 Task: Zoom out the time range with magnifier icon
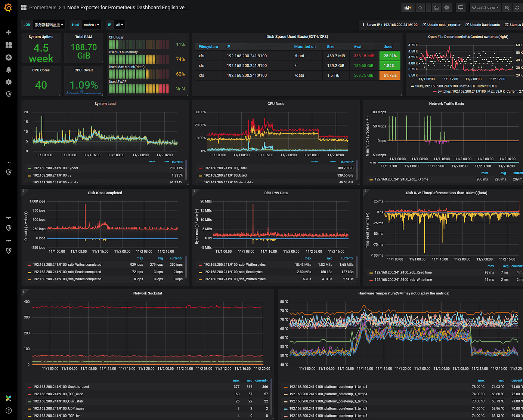point(507,7)
